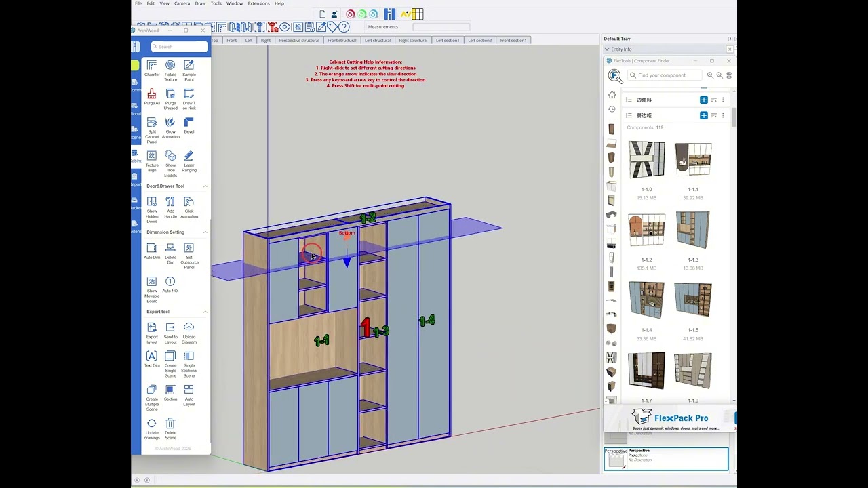Select the Perspective scene in the Scenes tray
The width and height of the screenshot is (868, 488).
coord(666,459)
